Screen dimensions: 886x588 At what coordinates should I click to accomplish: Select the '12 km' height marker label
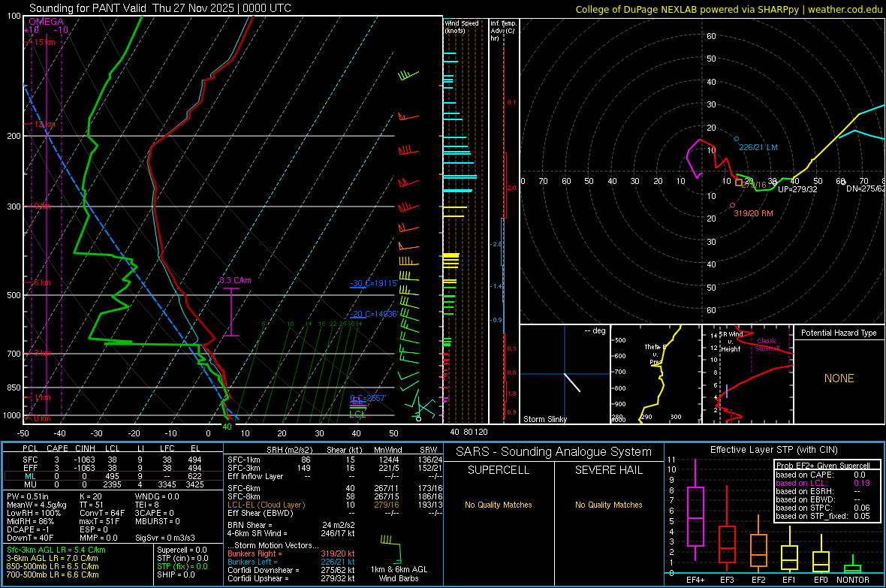44,125
